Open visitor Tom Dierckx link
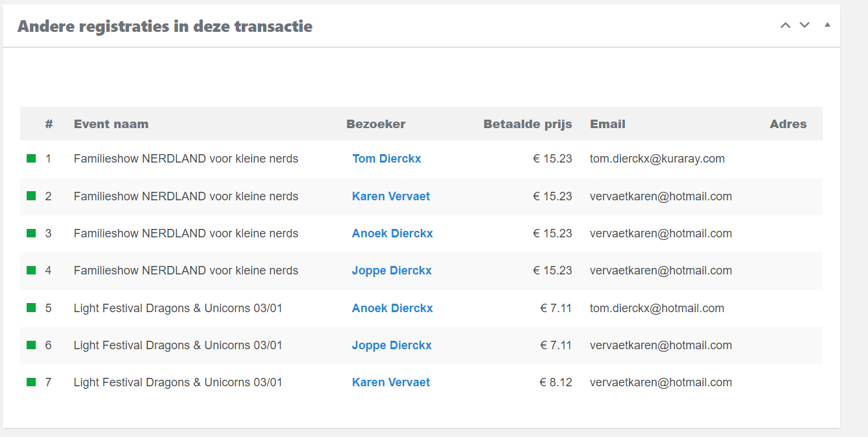Viewport: 868px width, 437px height. [x=387, y=159]
